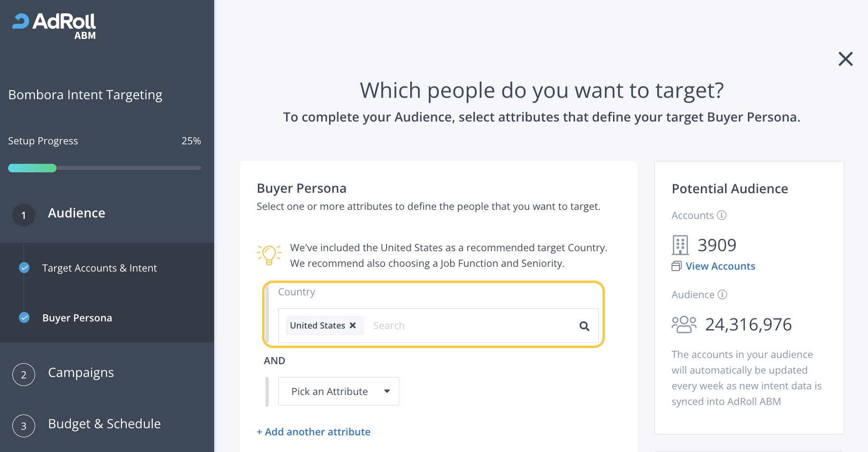Click the Target Accounts & Intent checkmark
Viewport: 868px width, 452px height.
(x=24, y=268)
